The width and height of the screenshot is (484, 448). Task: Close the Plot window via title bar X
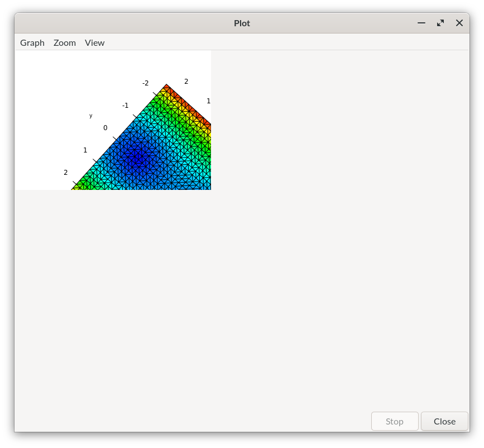(x=459, y=23)
